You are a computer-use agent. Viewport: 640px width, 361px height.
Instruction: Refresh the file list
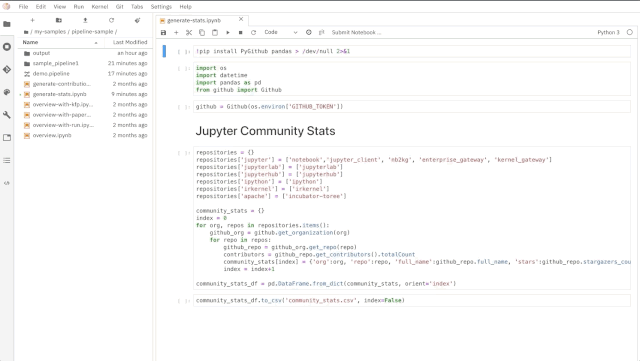(x=111, y=20)
